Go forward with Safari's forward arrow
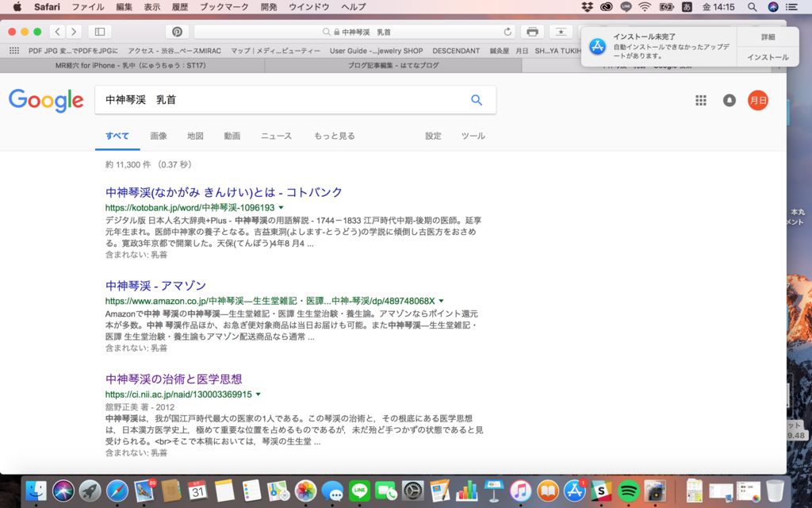This screenshot has height=508, width=812. [74, 32]
